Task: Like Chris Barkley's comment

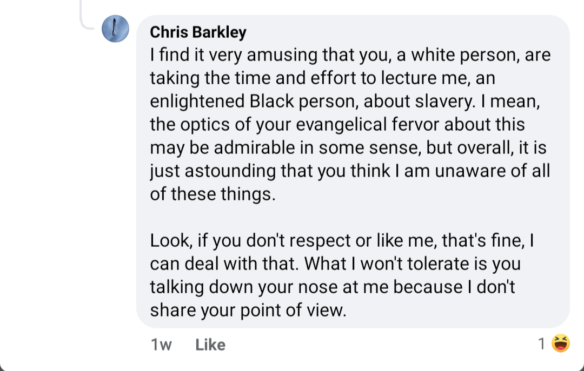Action: click(210, 345)
